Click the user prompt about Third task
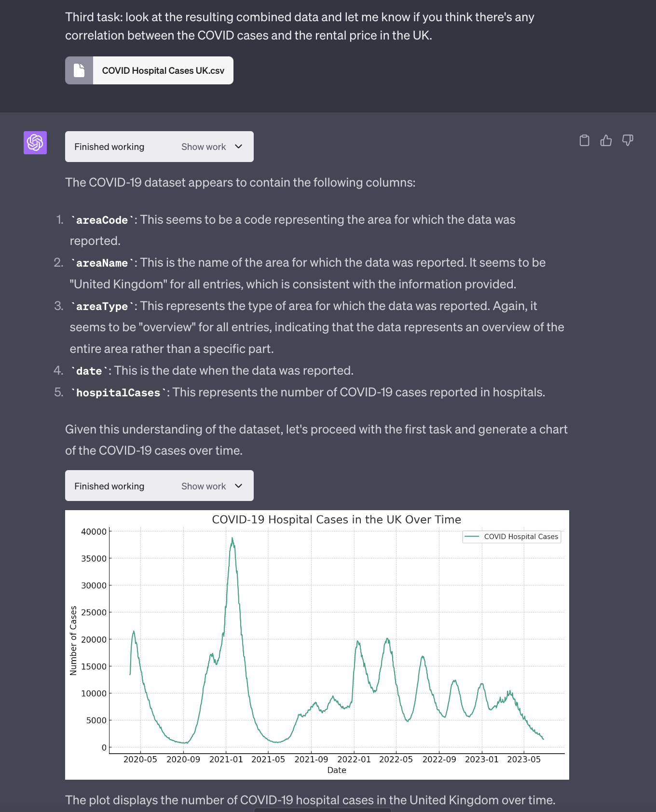The width and height of the screenshot is (656, 812). [x=300, y=26]
